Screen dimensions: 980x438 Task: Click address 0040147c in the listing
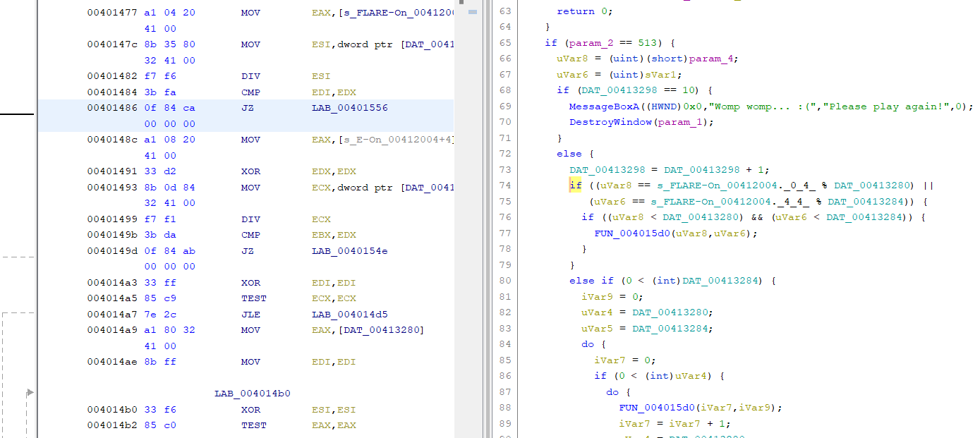pyautogui.click(x=113, y=44)
